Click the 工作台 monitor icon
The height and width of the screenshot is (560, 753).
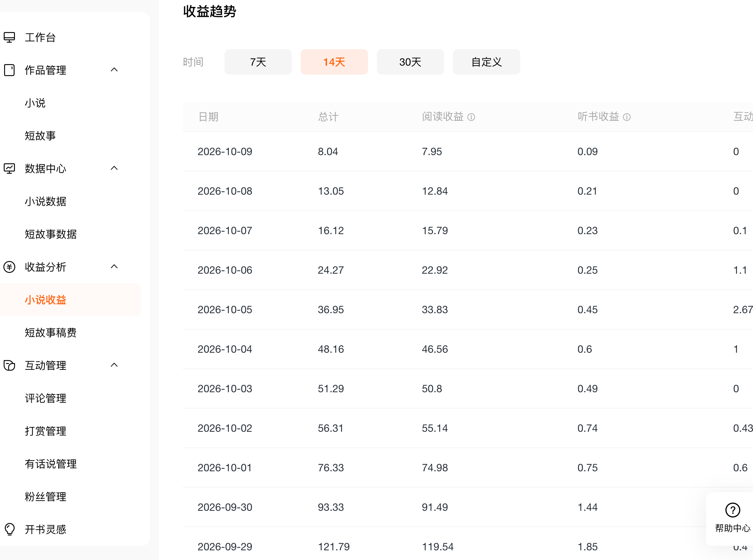click(9, 37)
